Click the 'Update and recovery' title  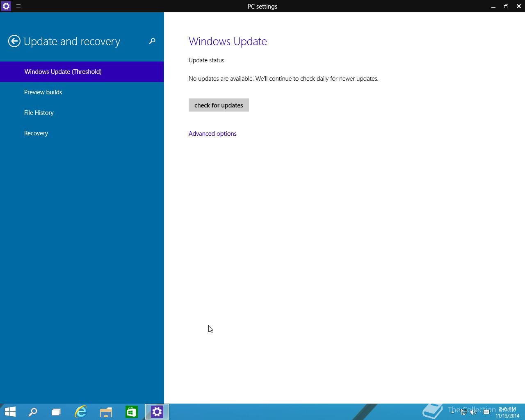click(72, 41)
